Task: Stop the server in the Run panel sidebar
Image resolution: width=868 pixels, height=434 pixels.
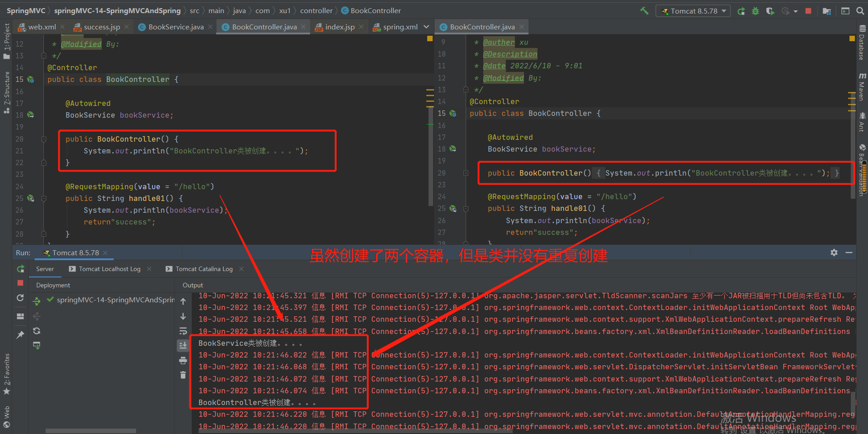Action: click(20, 283)
